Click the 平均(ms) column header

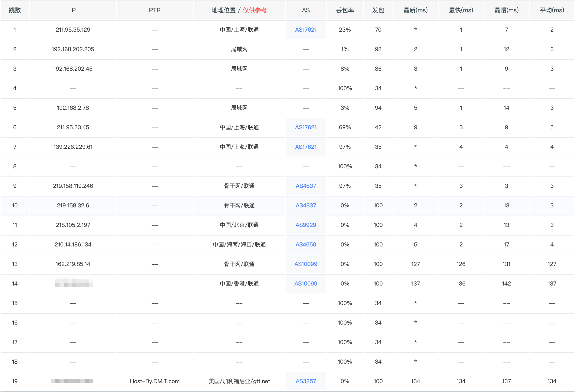coord(552,10)
